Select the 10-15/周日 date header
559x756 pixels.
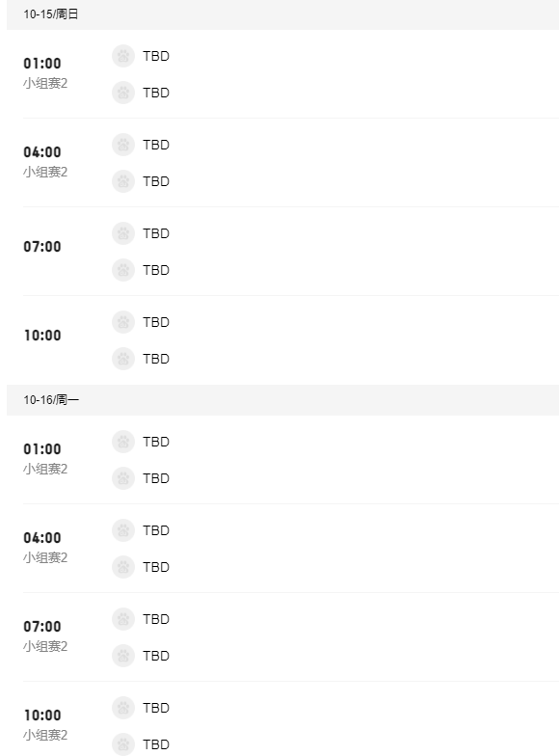283,14
